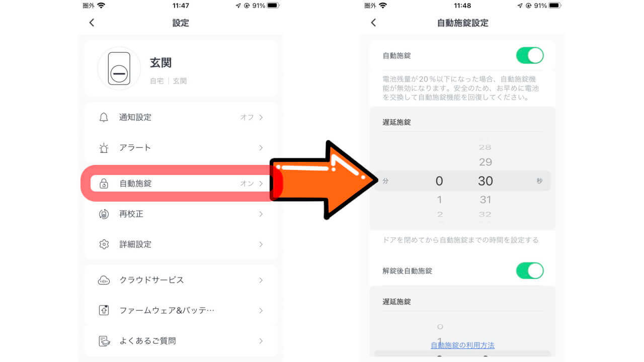Open the 自動施錠の利用方法 link
Screen dimensions: 644x362
462,345
